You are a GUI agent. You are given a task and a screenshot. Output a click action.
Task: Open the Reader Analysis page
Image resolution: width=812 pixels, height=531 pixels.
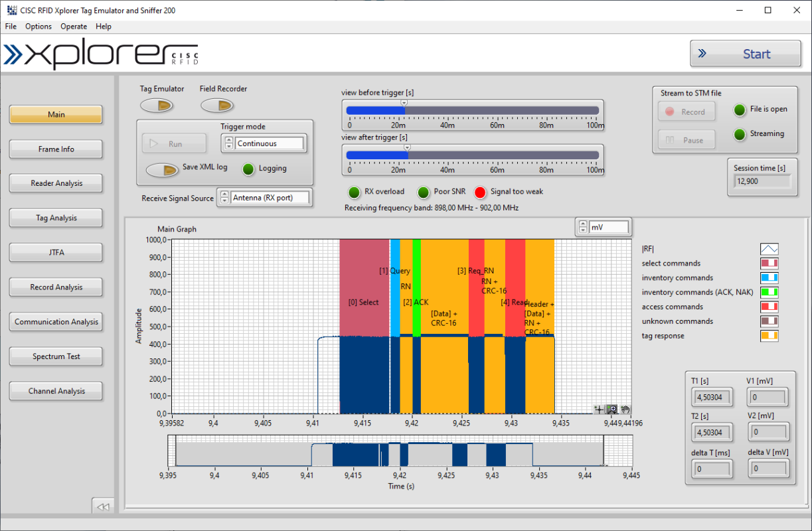(56, 183)
